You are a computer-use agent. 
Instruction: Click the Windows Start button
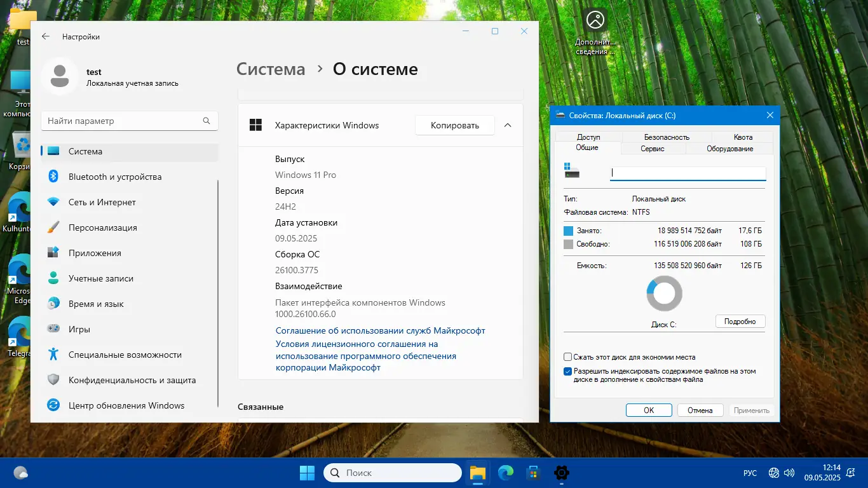307,473
